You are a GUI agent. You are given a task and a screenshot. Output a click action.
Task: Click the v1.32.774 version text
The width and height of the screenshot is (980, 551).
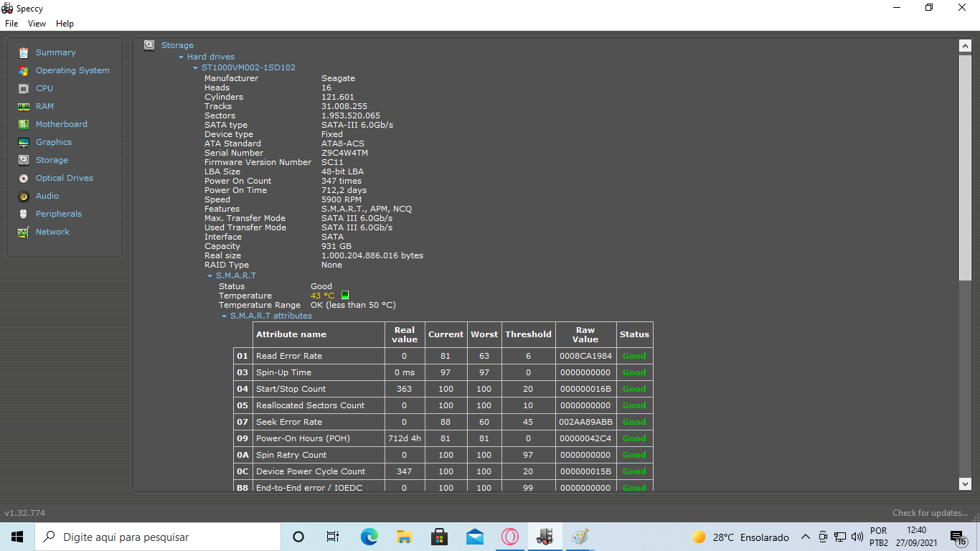click(25, 513)
